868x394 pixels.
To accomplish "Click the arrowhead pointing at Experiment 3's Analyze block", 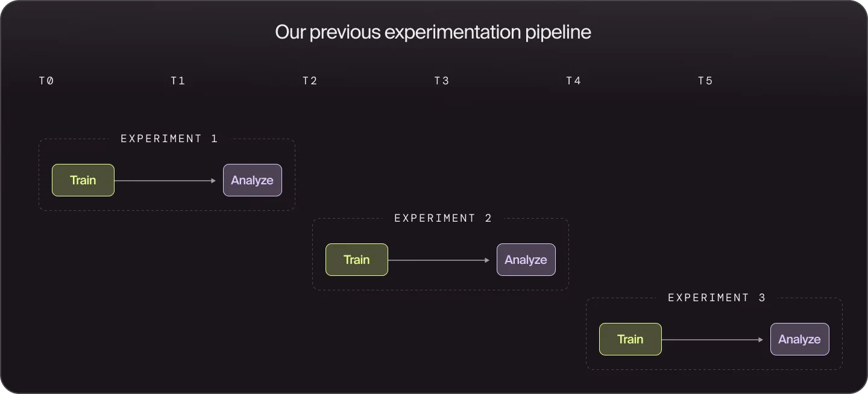I will [761, 340].
